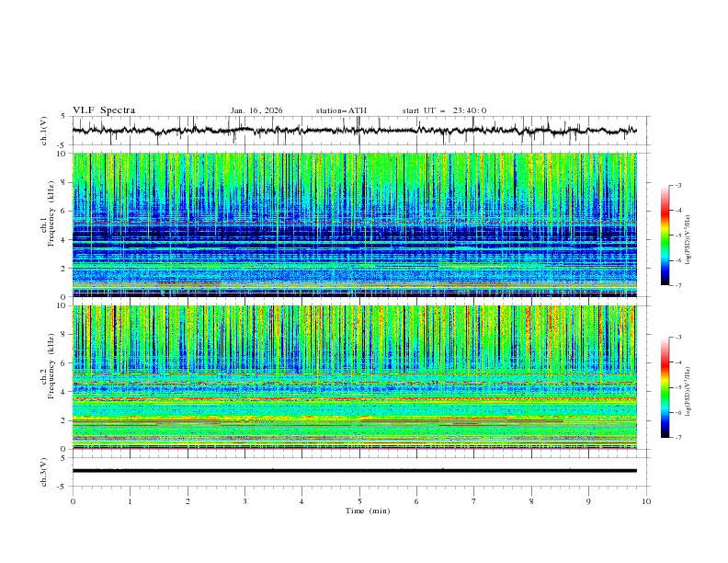The width and height of the screenshot is (728, 563).
Task: Click the ch.1 frequency axis "8" tick label
Action: pos(64,182)
